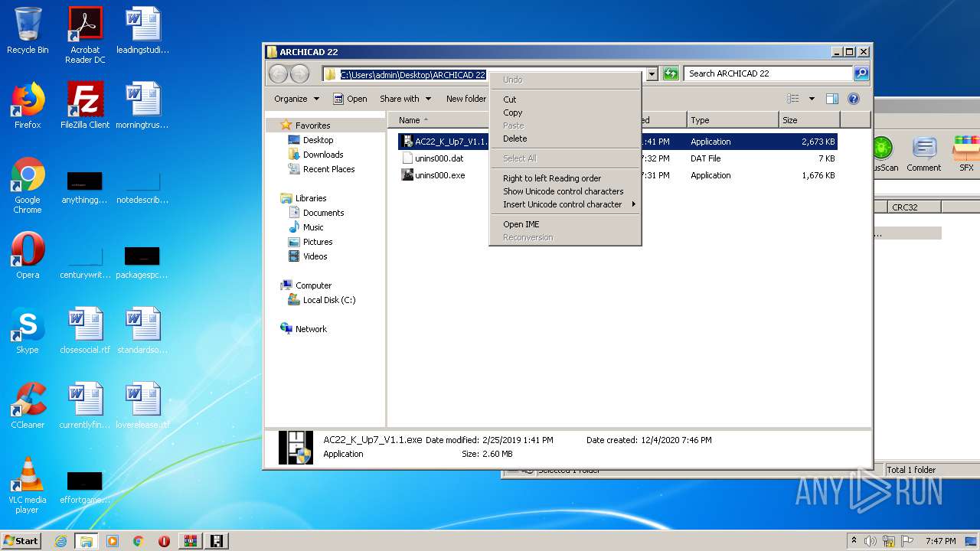Open Videos library in navigation pane

(315, 256)
